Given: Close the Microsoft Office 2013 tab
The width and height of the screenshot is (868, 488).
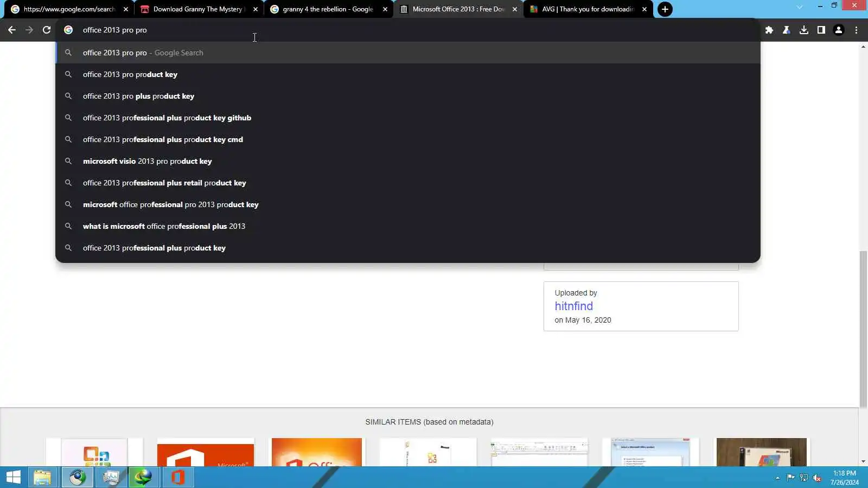Looking at the screenshot, I should [x=515, y=9].
